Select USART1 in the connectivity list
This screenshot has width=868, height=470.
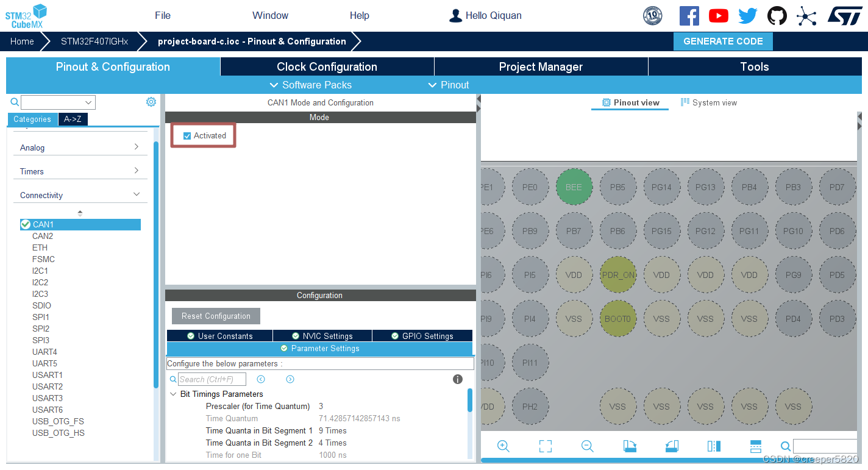pyautogui.click(x=48, y=375)
